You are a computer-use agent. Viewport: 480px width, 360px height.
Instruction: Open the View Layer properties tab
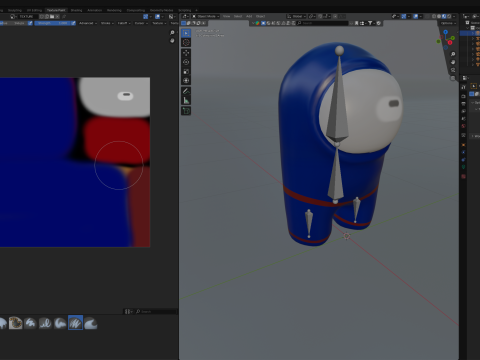click(463, 111)
